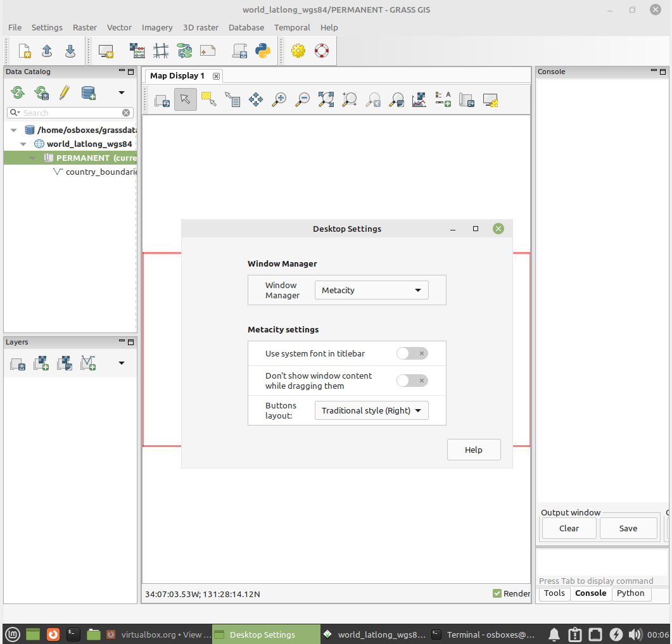672x644 pixels.
Task: Click Clear button in Output window
Action: point(569,528)
